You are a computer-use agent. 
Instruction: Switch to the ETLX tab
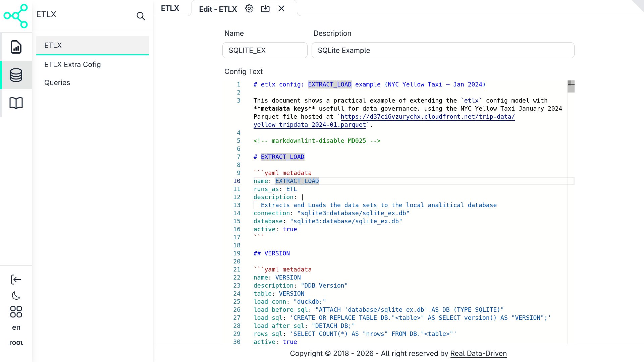tap(170, 8)
